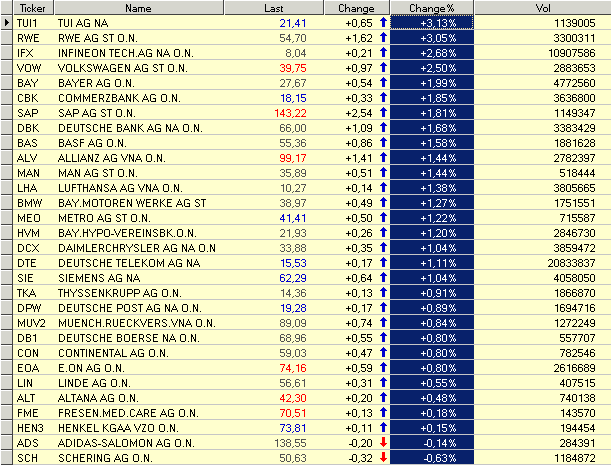Sort by the Change% column header

432,8
